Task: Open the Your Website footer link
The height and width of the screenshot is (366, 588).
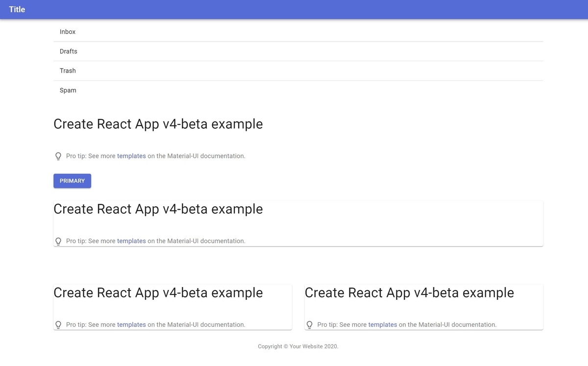Action: click(306, 346)
